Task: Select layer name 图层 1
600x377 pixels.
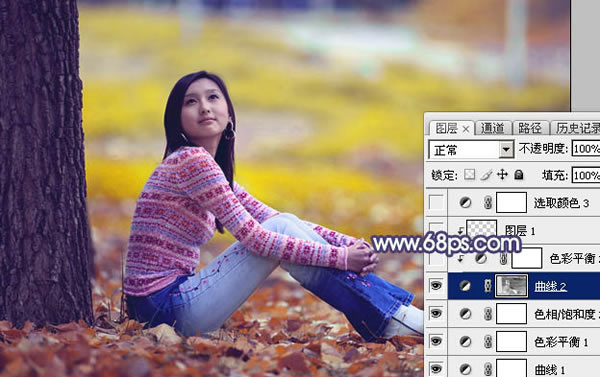Action: (520, 231)
